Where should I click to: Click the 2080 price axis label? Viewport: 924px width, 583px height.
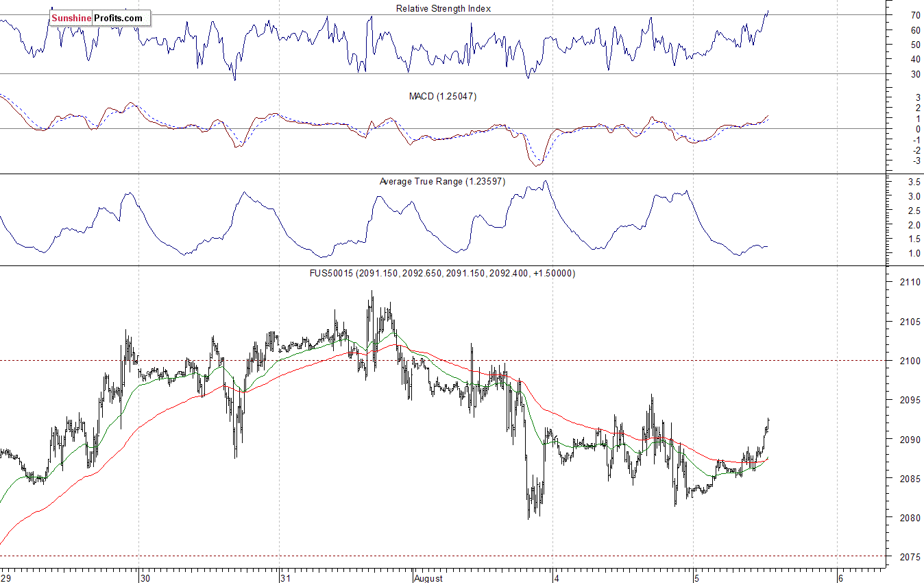(x=909, y=518)
